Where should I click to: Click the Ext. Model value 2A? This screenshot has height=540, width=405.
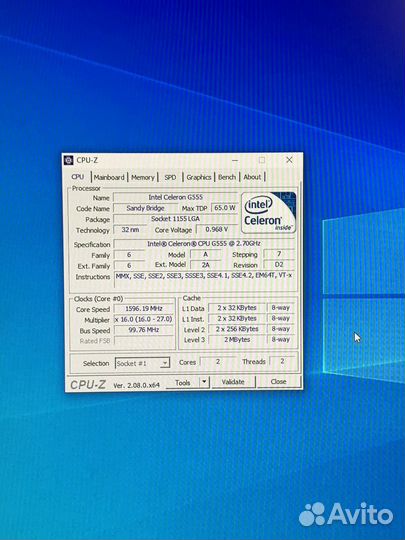coord(206,265)
